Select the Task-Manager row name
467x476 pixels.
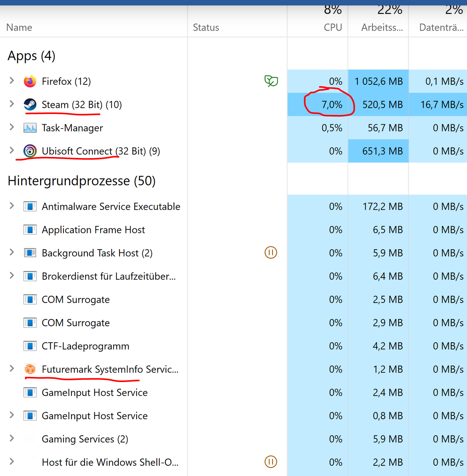(x=72, y=128)
